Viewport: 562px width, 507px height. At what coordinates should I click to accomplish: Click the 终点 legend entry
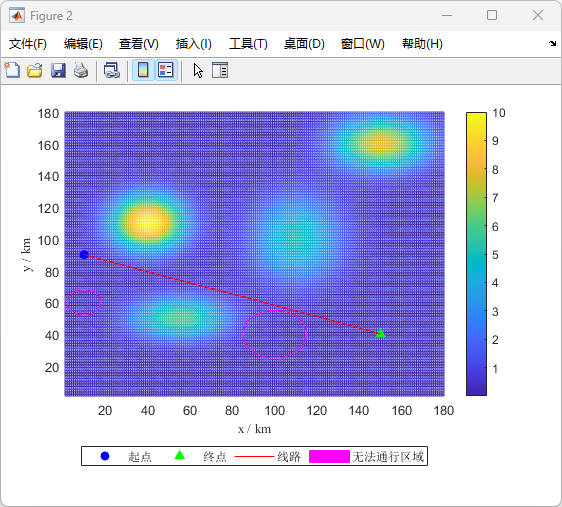coord(215,456)
